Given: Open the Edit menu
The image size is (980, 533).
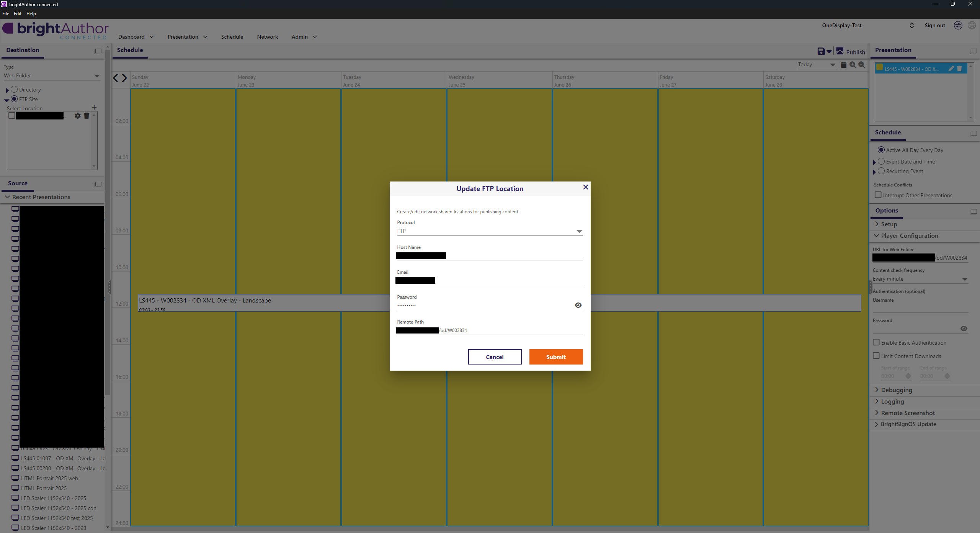Looking at the screenshot, I should (18, 13).
